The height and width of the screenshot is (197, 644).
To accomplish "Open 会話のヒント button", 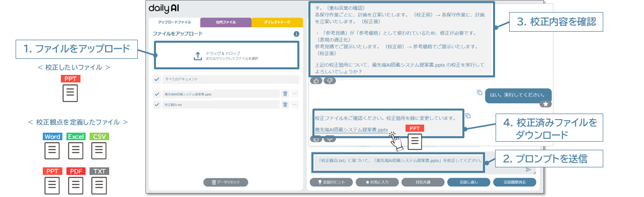I will pos(332,182).
